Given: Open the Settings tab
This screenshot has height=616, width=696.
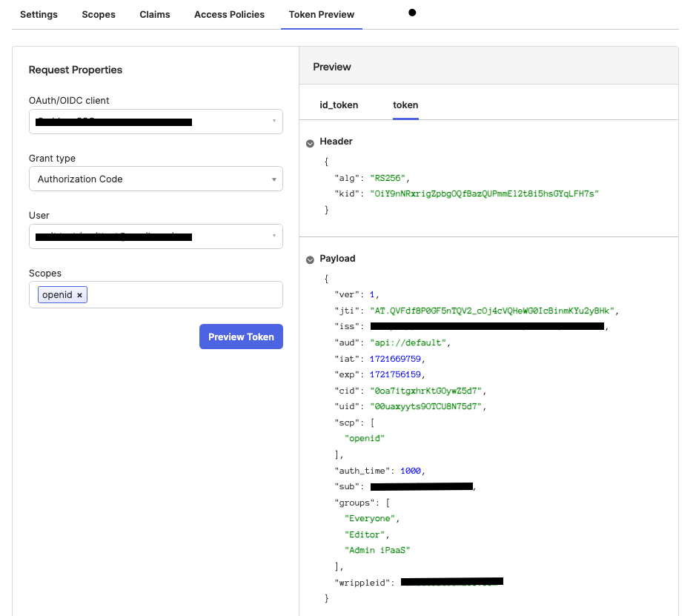Looking at the screenshot, I should [x=39, y=15].
